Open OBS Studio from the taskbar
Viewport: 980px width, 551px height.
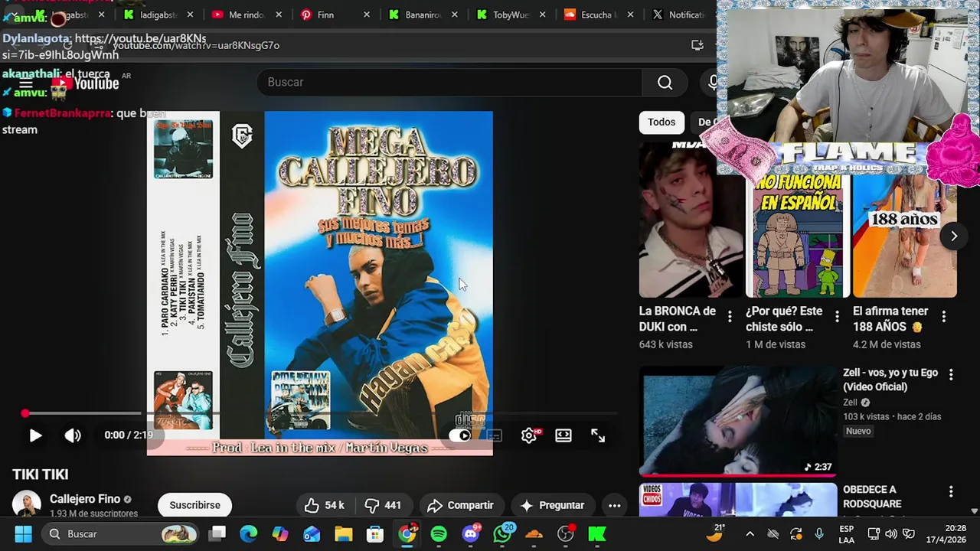coord(566,533)
